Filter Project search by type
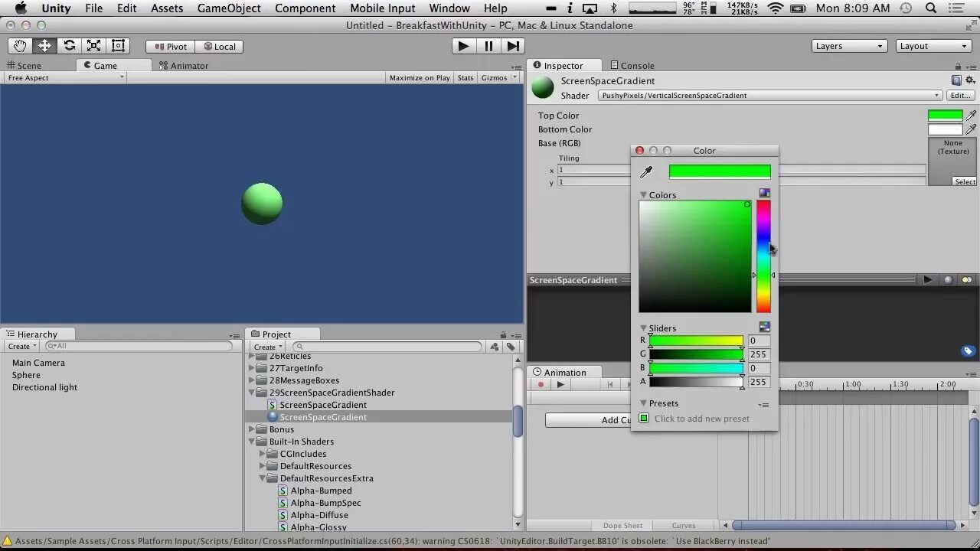Image resolution: width=980 pixels, height=551 pixels. [494, 347]
